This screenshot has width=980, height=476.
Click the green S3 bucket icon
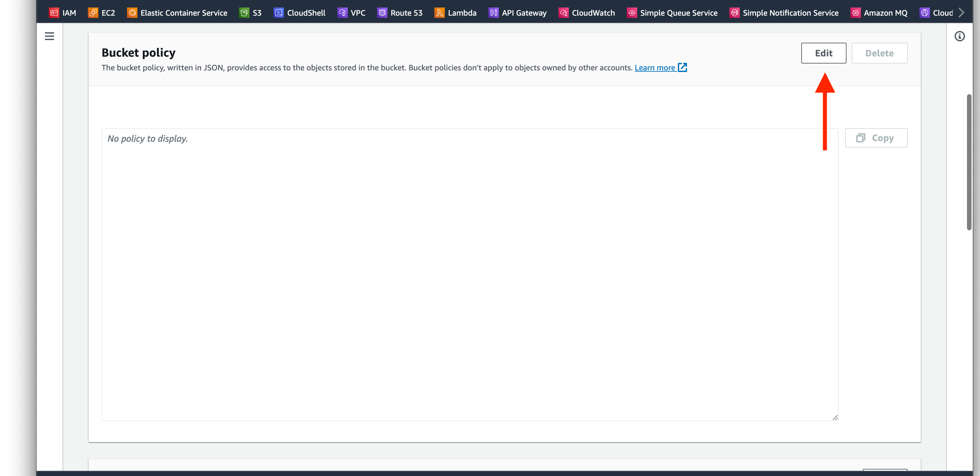click(x=244, y=13)
